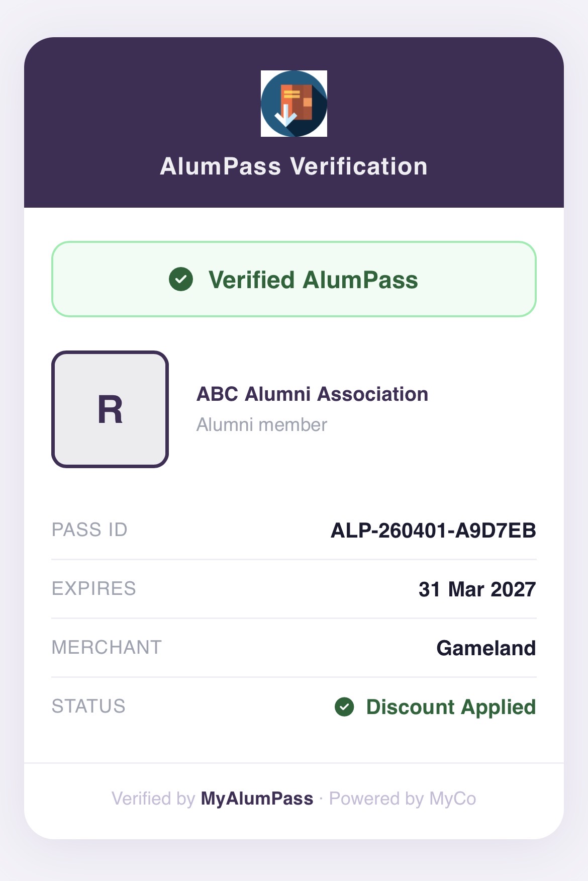Click the STATUS row label
The width and height of the screenshot is (588, 881).
pyautogui.click(x=89, y=707)
